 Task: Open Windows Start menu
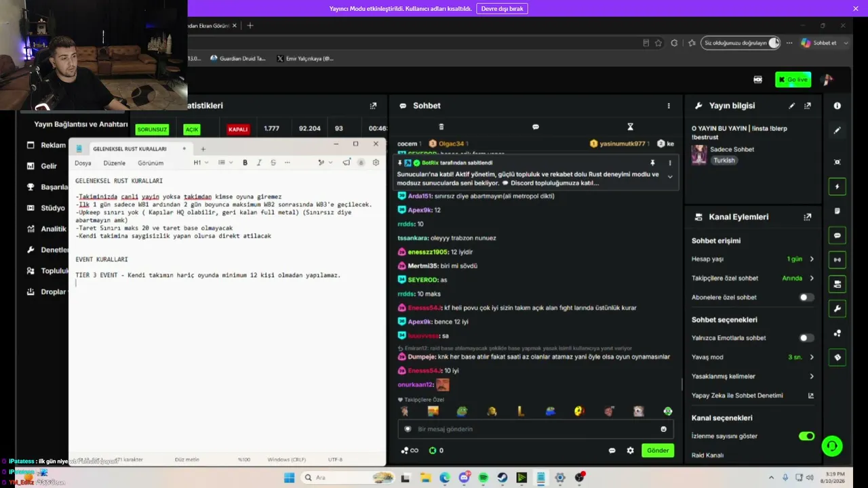(289, 478)
